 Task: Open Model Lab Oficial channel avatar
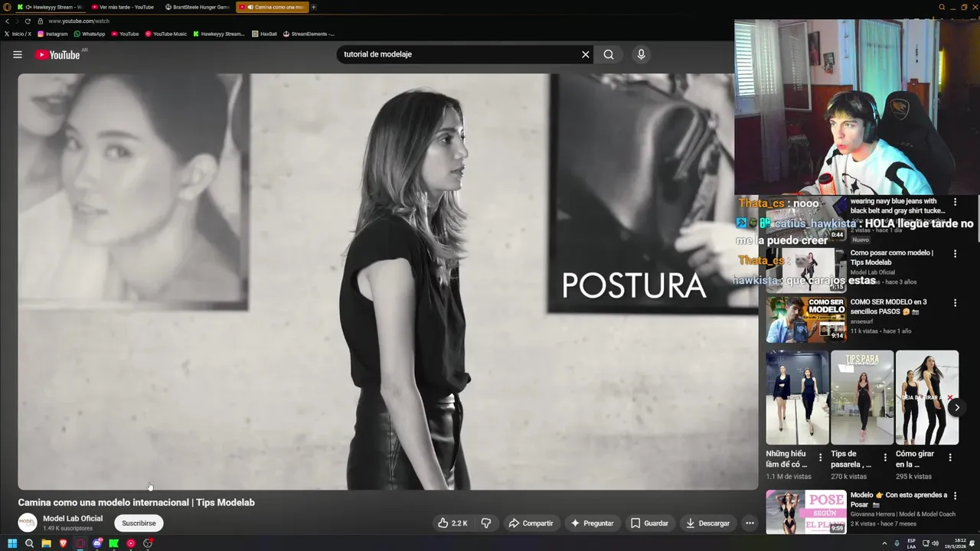(x=28, y=523)
